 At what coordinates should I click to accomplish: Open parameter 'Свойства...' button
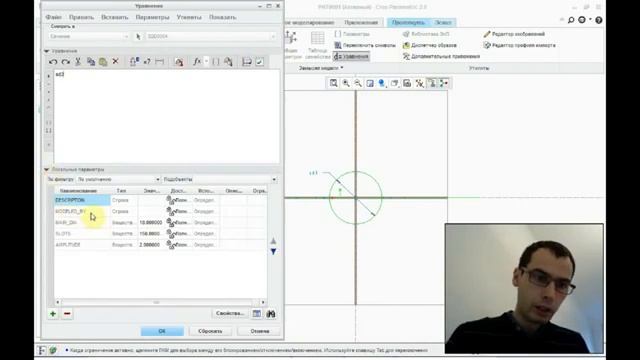click(x=230, y=313)
